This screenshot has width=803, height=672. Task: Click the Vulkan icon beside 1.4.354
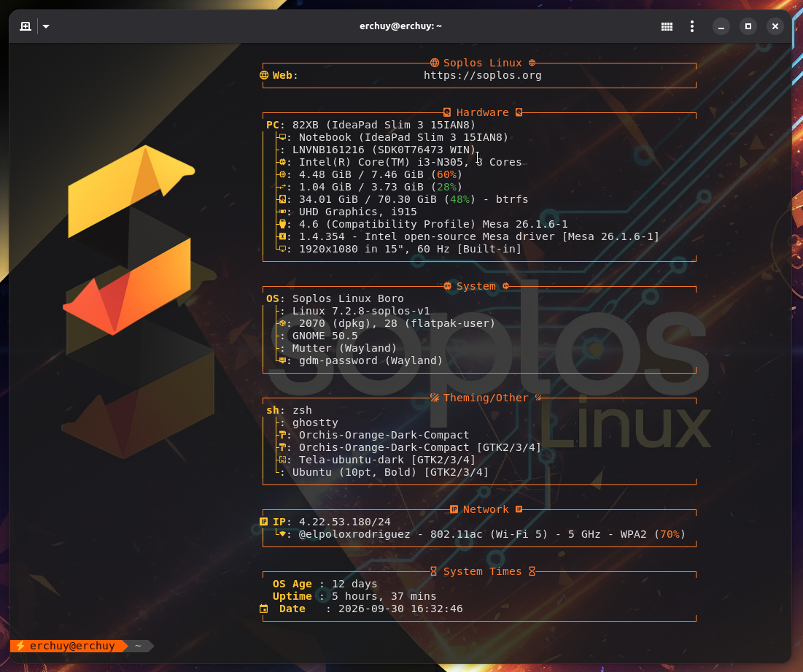tap(282, 236)
